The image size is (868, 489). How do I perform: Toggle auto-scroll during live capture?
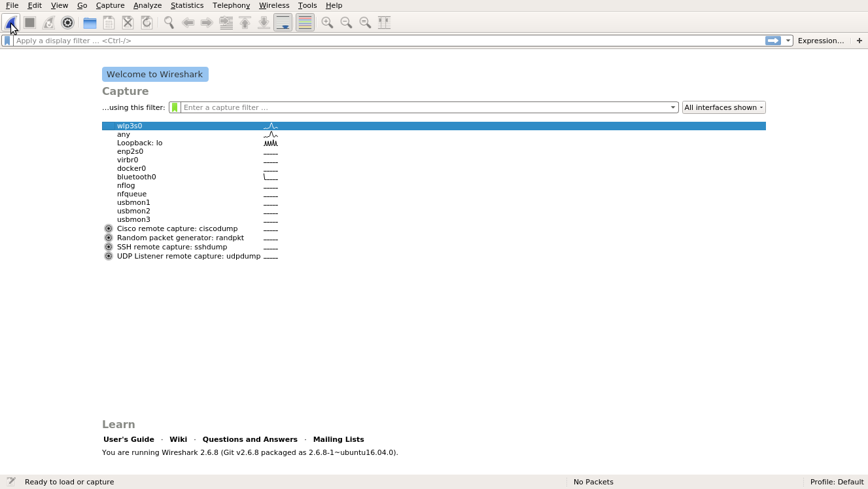[283, 22]
